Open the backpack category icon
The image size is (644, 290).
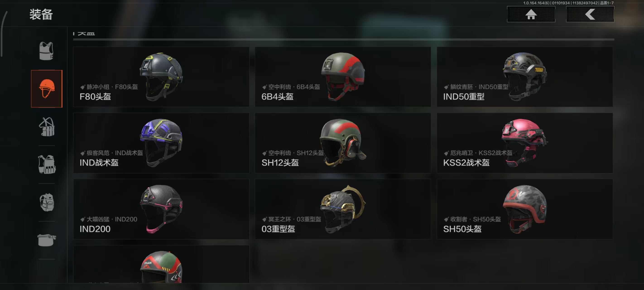(46, 202)
